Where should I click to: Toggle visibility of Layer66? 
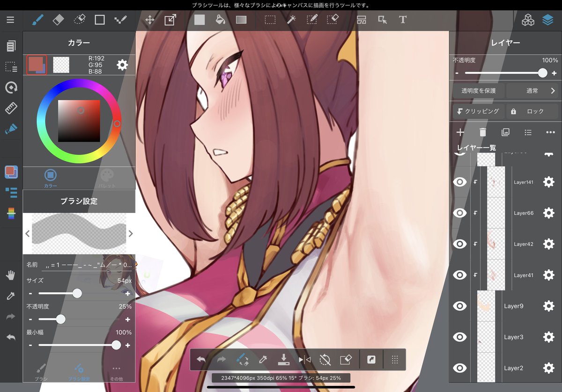point(460,213)
